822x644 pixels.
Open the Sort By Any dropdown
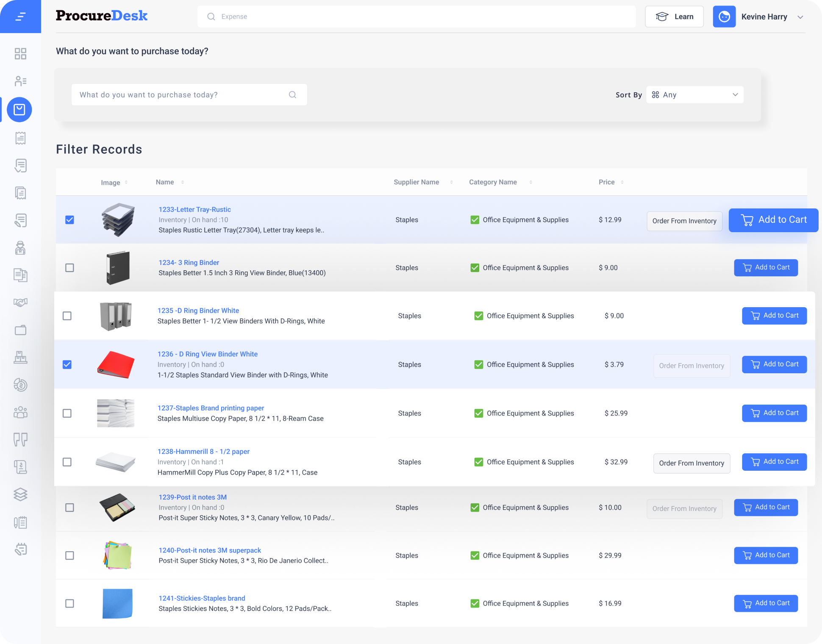(x=694, y=95)
